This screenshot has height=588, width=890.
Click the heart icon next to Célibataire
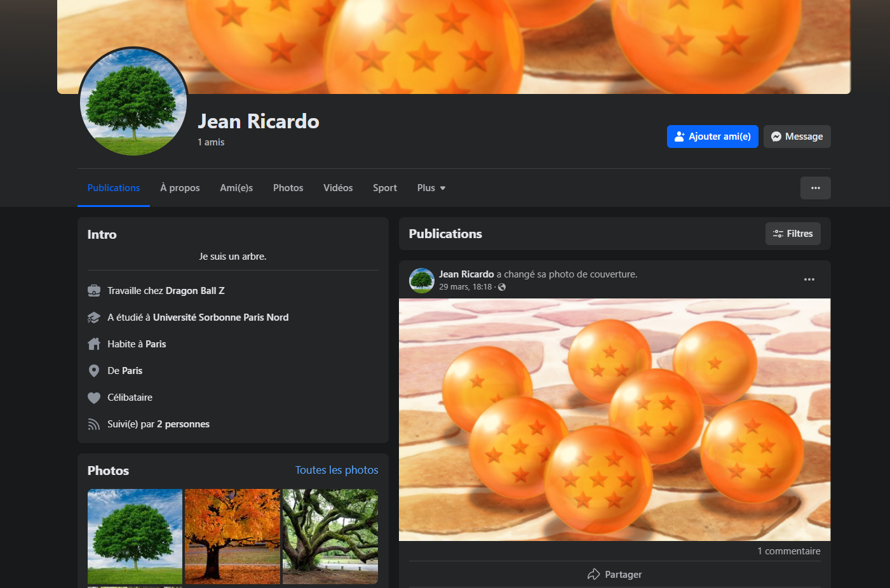(94, 398)
